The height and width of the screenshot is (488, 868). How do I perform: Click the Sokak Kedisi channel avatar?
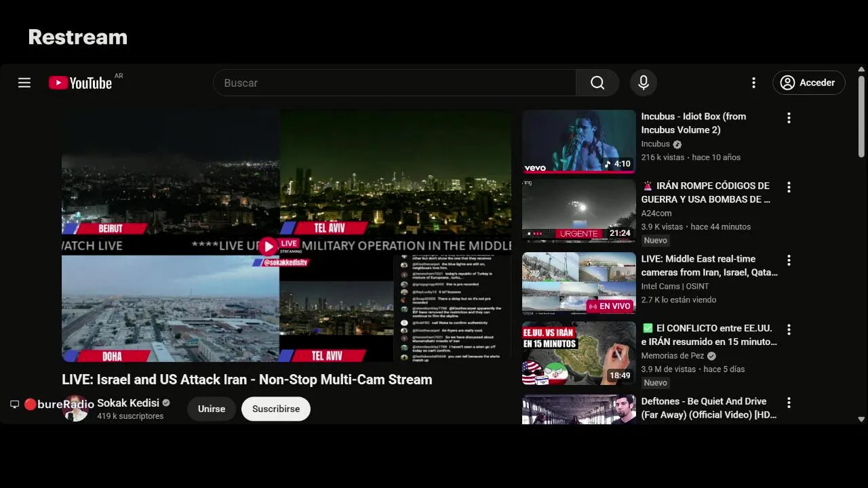pos(75,409)
